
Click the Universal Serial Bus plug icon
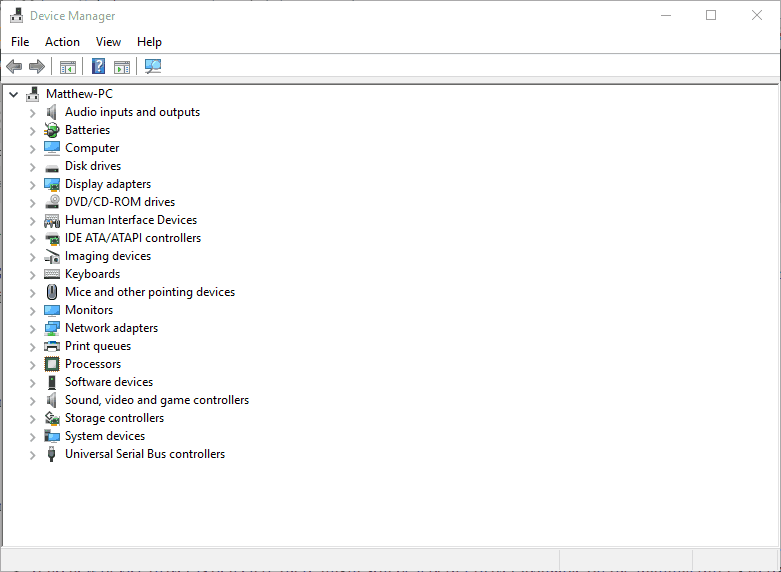[x=51, y=454]
